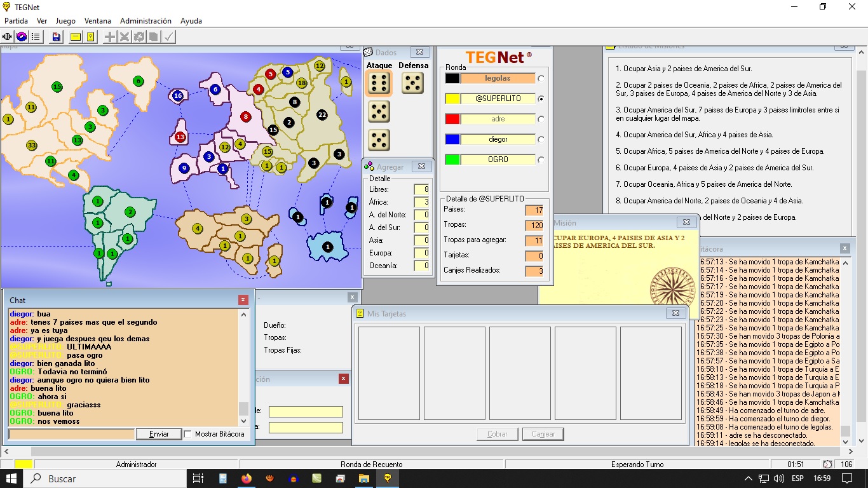This screenshot has width=868, height=488.
Task: Open the Administración menu
Action: point(146,21)
